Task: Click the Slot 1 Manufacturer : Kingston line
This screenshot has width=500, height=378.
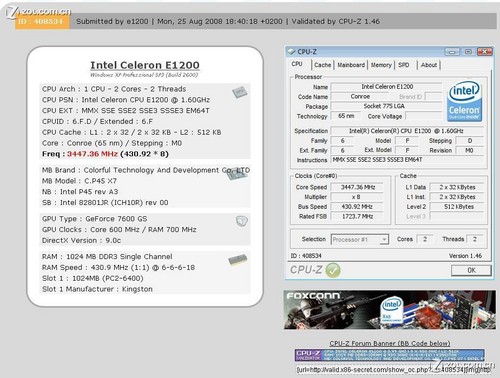Action: pyautogui.click(x=97, y=289)
